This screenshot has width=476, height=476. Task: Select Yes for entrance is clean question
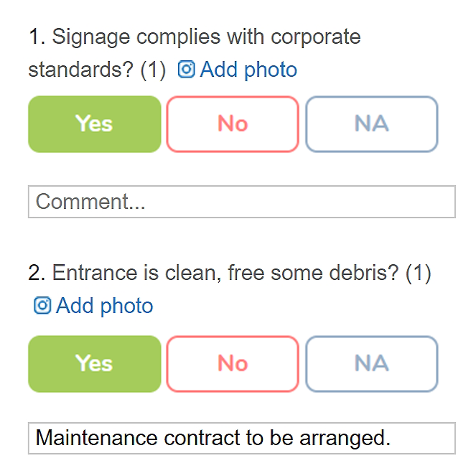95,364
